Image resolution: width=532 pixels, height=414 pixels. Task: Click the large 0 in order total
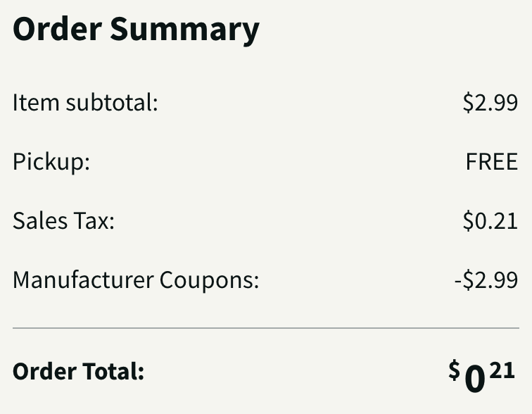[x=475, y=379]
